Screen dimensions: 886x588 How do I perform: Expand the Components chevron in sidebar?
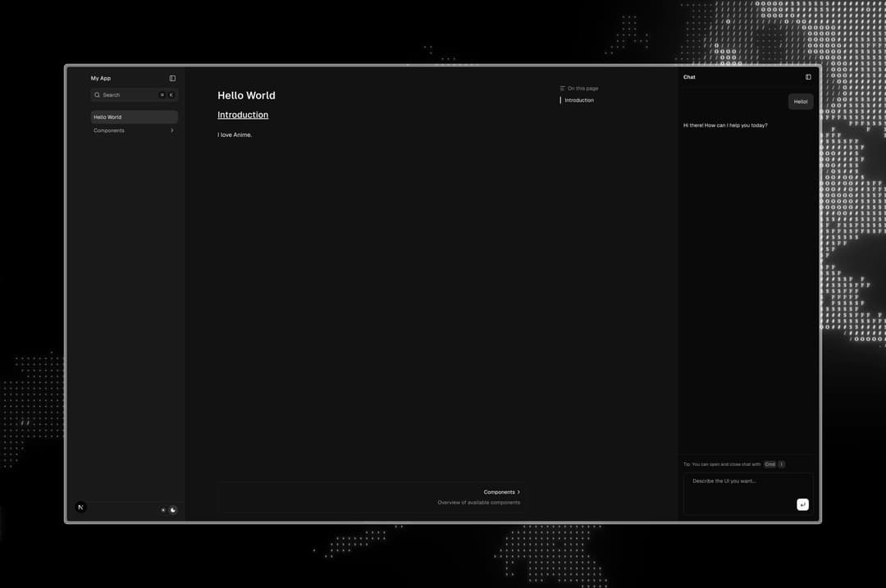171,130
